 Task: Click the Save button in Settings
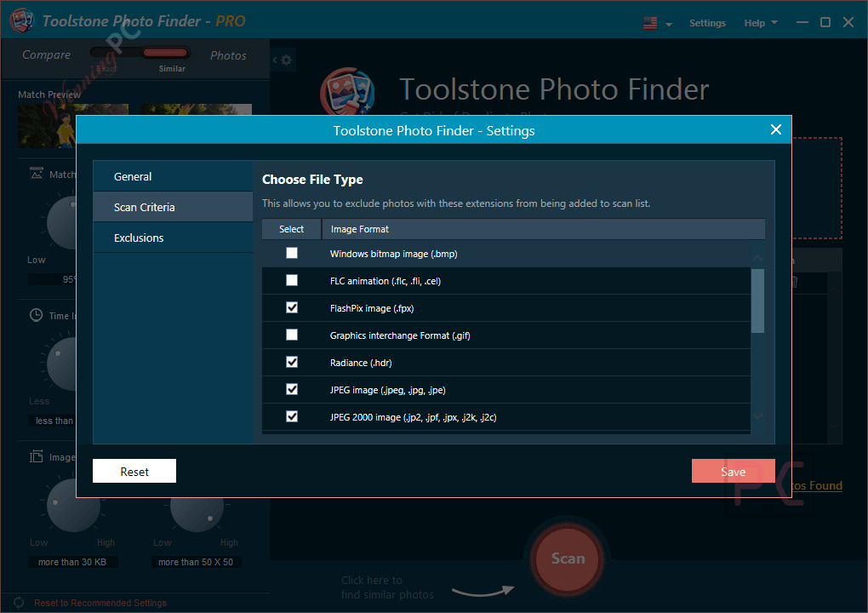click(733, 471)
